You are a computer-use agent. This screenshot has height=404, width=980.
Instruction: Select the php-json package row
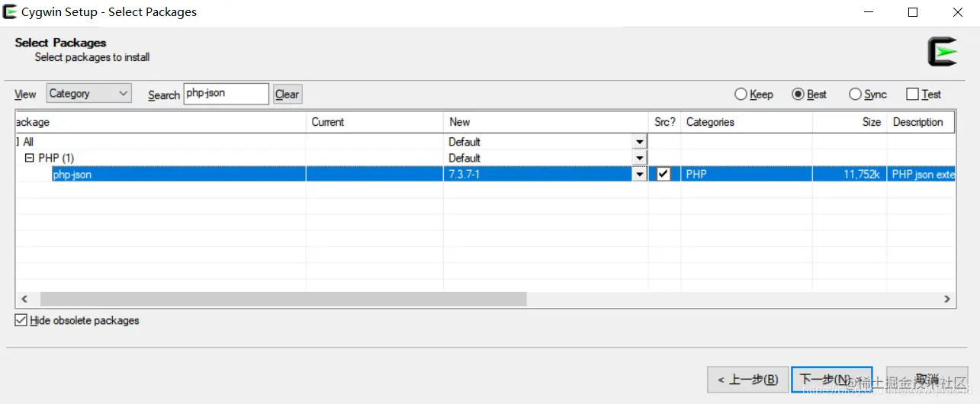[x=485, y=175]
